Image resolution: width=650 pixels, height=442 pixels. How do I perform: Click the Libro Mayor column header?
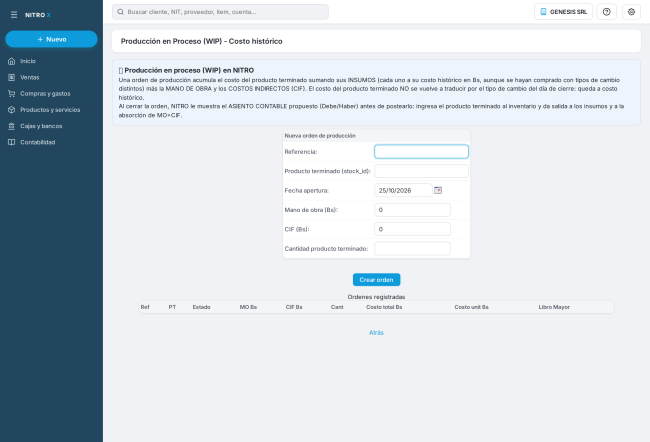(x=554, y=307)
